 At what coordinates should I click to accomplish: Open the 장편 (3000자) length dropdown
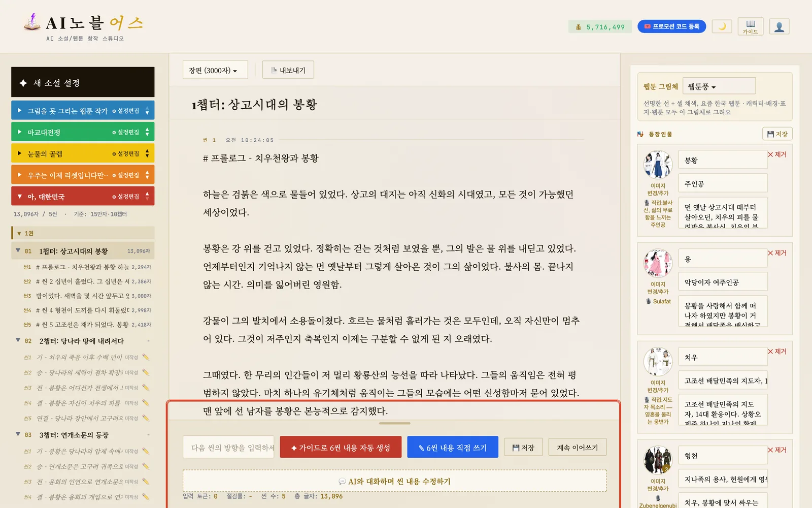coord(215,70)
